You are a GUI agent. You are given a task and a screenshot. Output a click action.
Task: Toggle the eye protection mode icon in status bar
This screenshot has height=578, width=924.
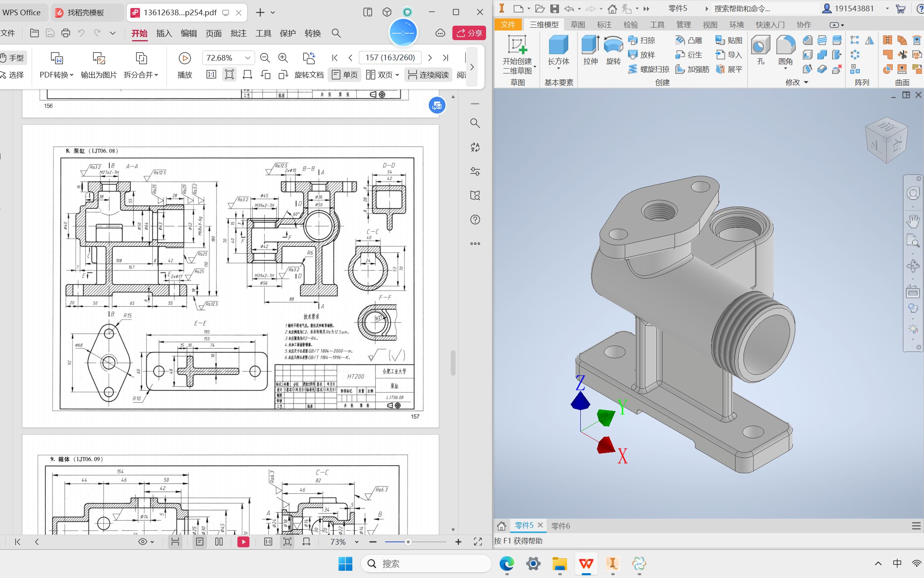(146, 542)
